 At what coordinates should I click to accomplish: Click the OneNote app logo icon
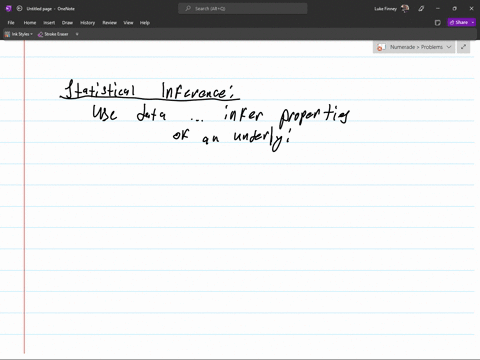click(x=9, y=9)
